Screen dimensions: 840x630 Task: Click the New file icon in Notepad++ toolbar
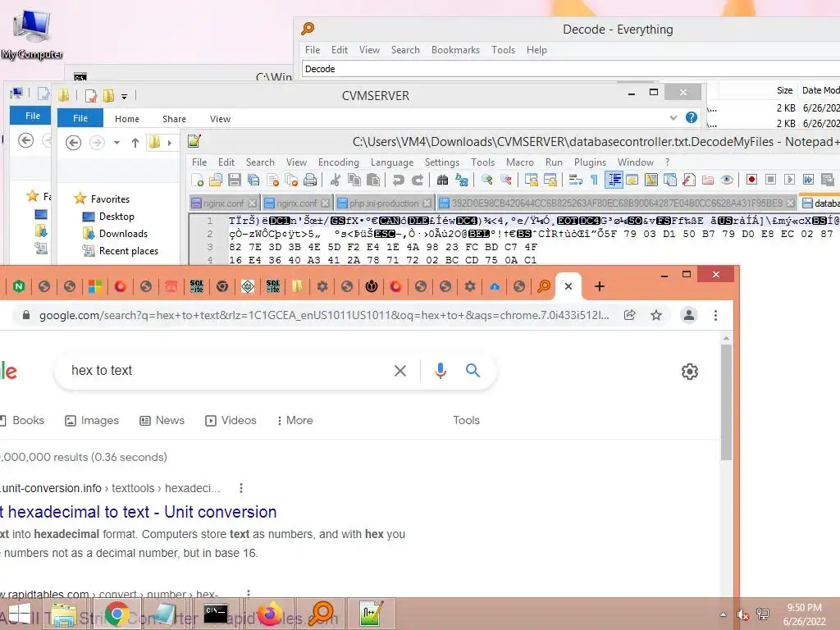click(x=197, y=180)
